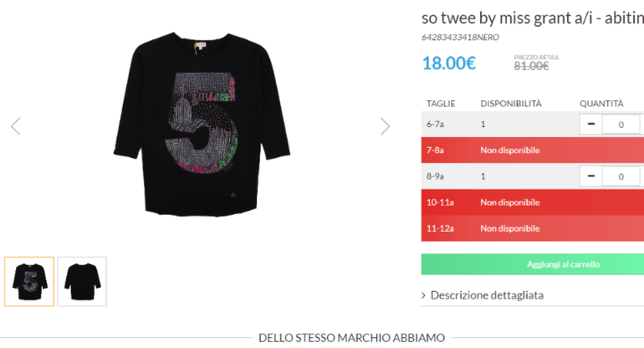Screen dimensions: 644x348
Task: Click the product title so twee by miss grant
Action: coord(533,18)
